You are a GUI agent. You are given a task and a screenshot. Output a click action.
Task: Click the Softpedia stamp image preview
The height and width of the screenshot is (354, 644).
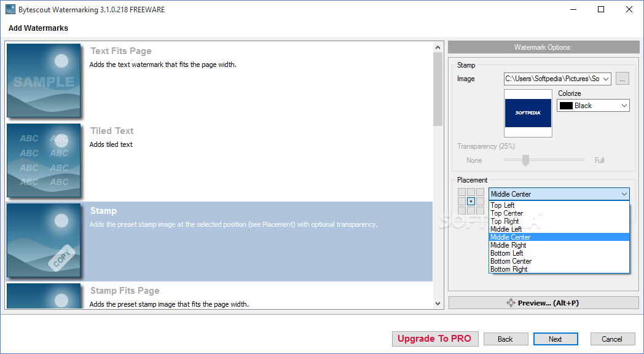[528, 113]
